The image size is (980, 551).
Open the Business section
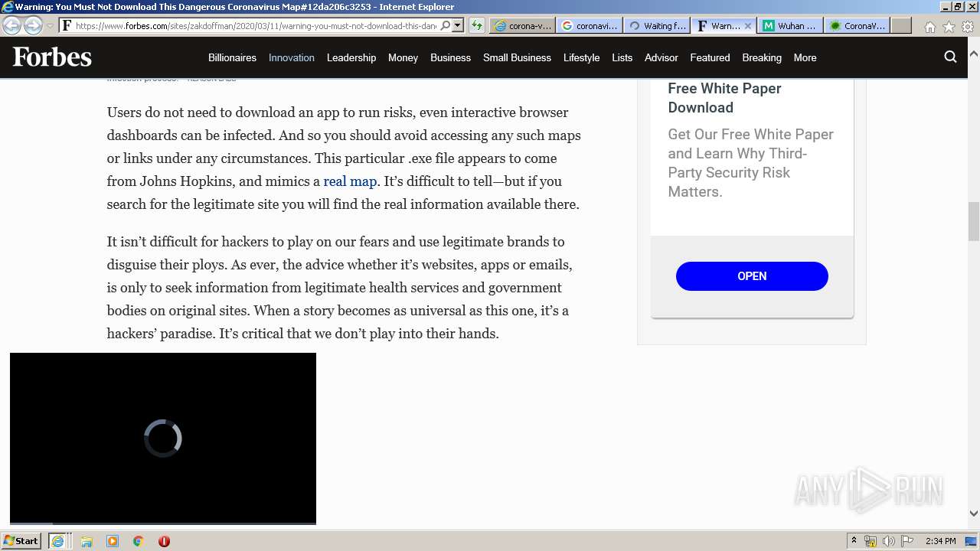click(x=450, y=57)
